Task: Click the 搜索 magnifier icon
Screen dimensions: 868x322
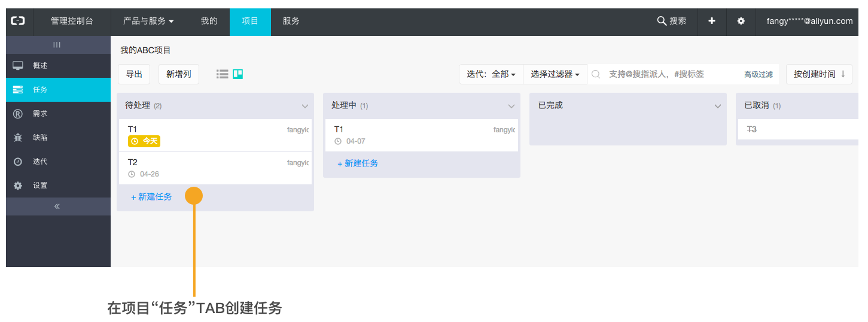Action: click(x=662, y=21)
